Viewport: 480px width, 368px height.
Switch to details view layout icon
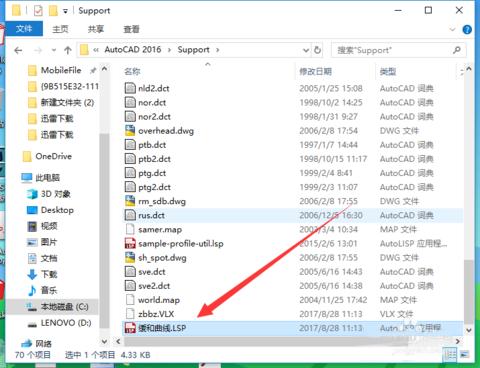450,355
